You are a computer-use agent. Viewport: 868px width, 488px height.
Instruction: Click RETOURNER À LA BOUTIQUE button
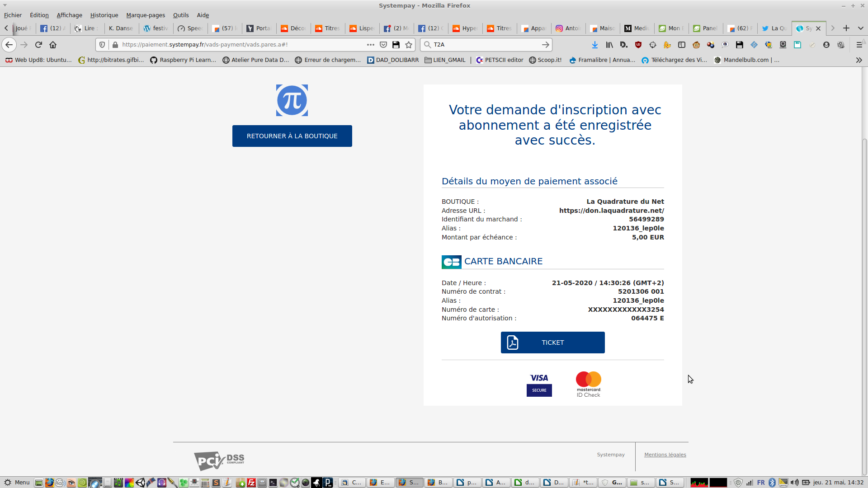tap(292, 136)
